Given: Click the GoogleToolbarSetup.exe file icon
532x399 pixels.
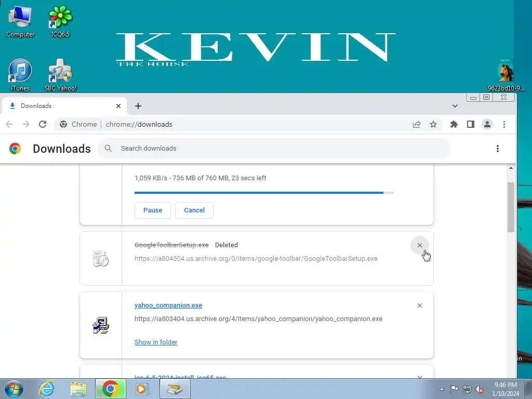Looking at the screenshot, I should tap(101, 259).
